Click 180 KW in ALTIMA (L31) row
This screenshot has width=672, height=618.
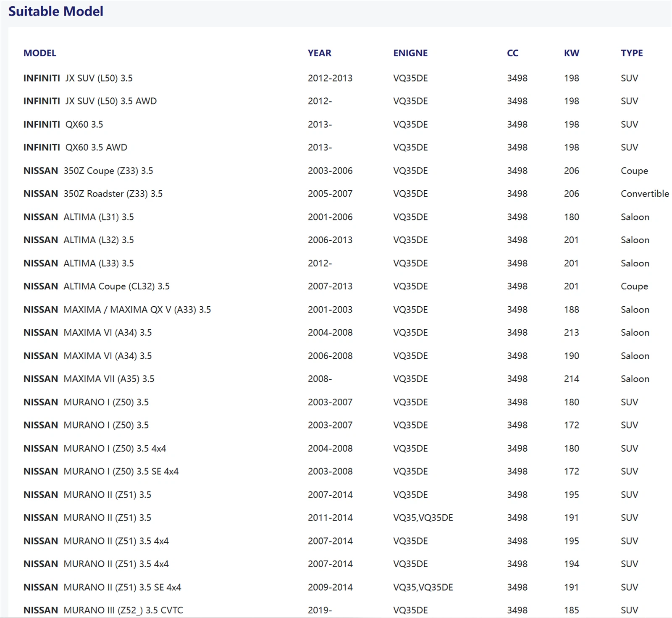pos(572,217)
